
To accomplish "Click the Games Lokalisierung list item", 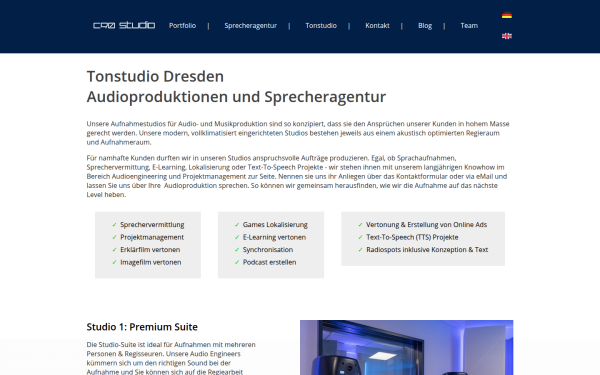I will [x=275, y=225].
